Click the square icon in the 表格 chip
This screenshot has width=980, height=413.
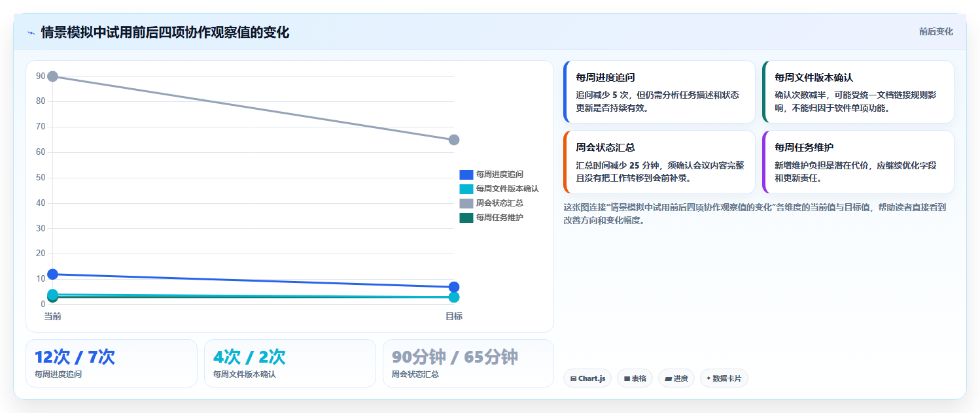pyautogui.click(x=627, y=378)
